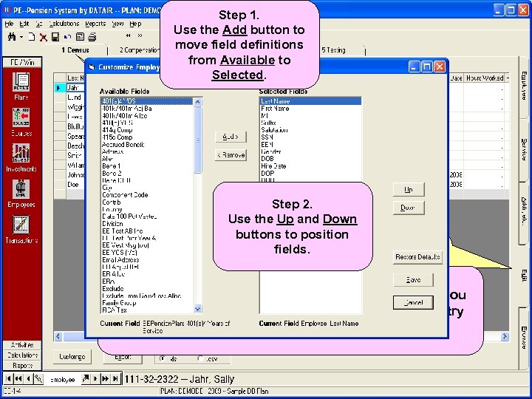Select 'Accrued Benefit' in Available Fields
Image resolution: width=532 pixels, height=399 pixels.
[147, 145]
